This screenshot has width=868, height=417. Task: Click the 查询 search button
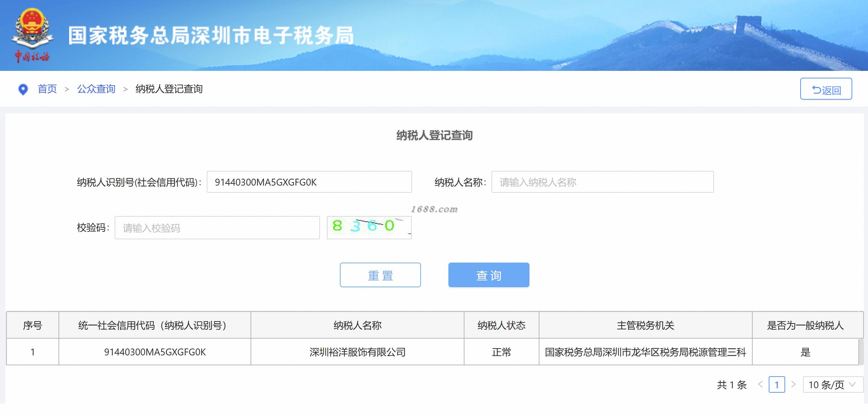[x=488, y=275]
